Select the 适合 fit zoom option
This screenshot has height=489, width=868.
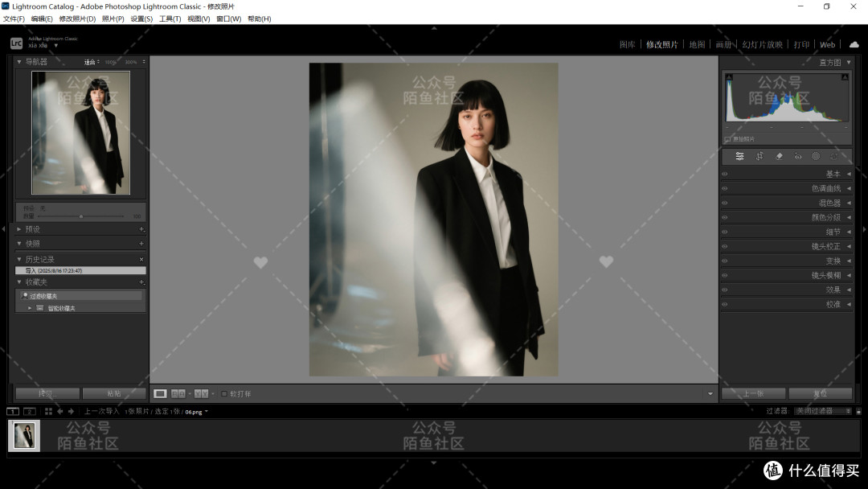tap(90, 62)
